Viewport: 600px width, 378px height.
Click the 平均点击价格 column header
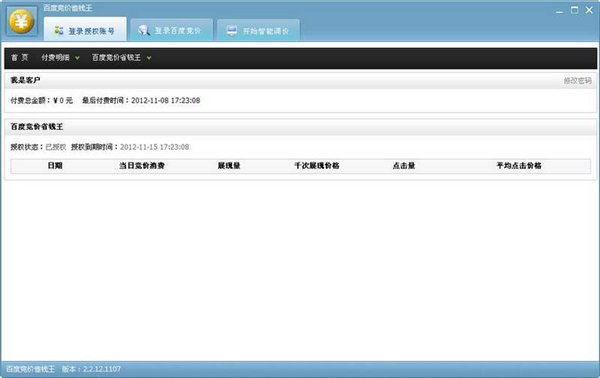tap(519, 166)
